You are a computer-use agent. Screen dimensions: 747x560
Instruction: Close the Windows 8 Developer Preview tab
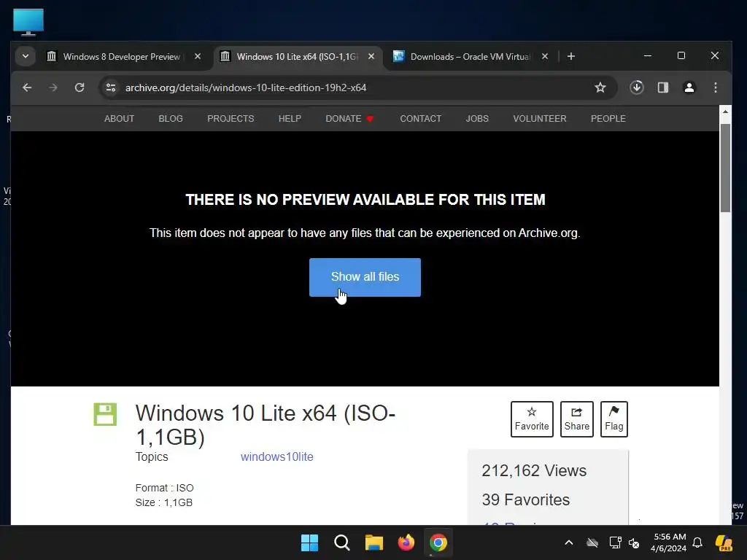coord(198,56)
